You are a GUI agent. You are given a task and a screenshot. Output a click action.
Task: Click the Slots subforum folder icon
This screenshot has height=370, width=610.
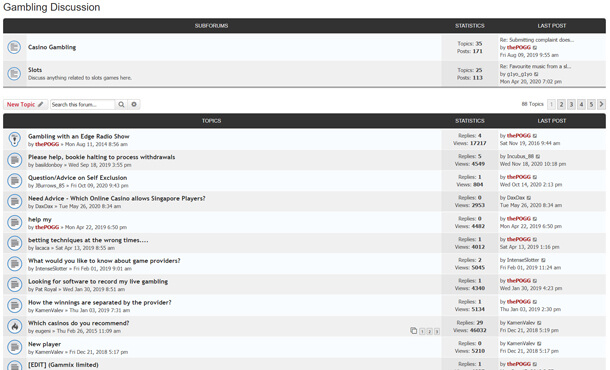tap(14, 74)
